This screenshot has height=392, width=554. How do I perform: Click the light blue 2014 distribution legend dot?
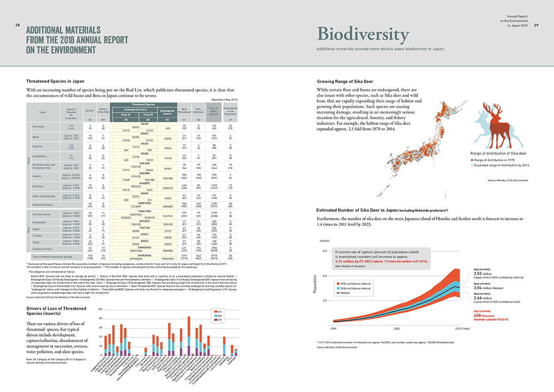pos(472,166)
